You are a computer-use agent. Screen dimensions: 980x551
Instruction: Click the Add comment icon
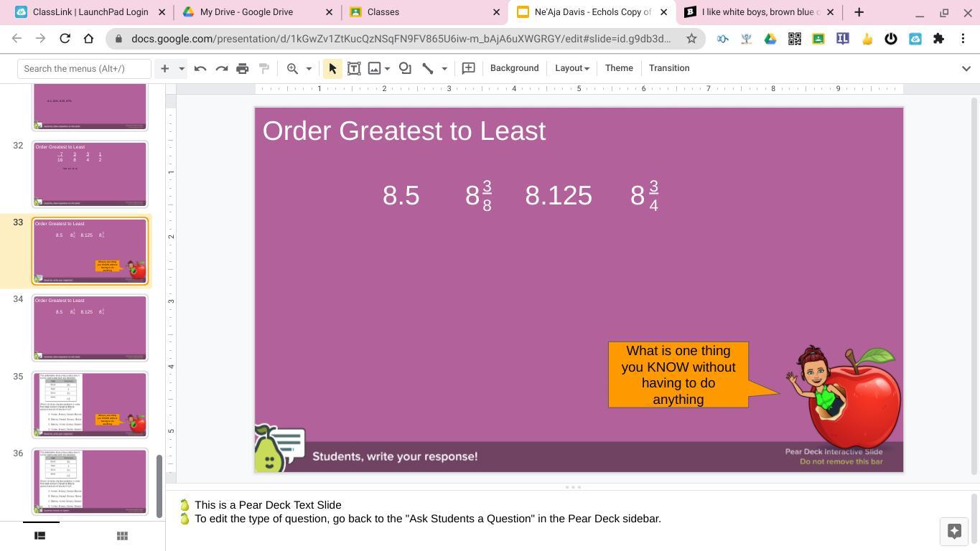pyautogui.click(x=468, y=68)
